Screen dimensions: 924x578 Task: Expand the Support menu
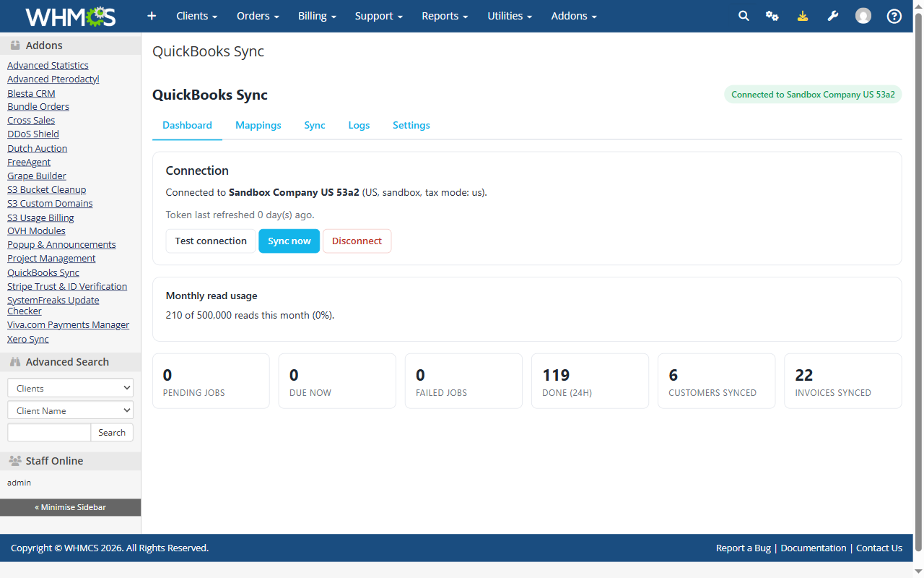click(379, 16)
